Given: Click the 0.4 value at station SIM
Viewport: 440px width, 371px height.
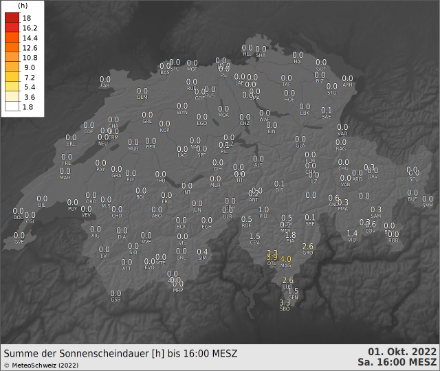Looking at the screenshot, I should point(202,252).
